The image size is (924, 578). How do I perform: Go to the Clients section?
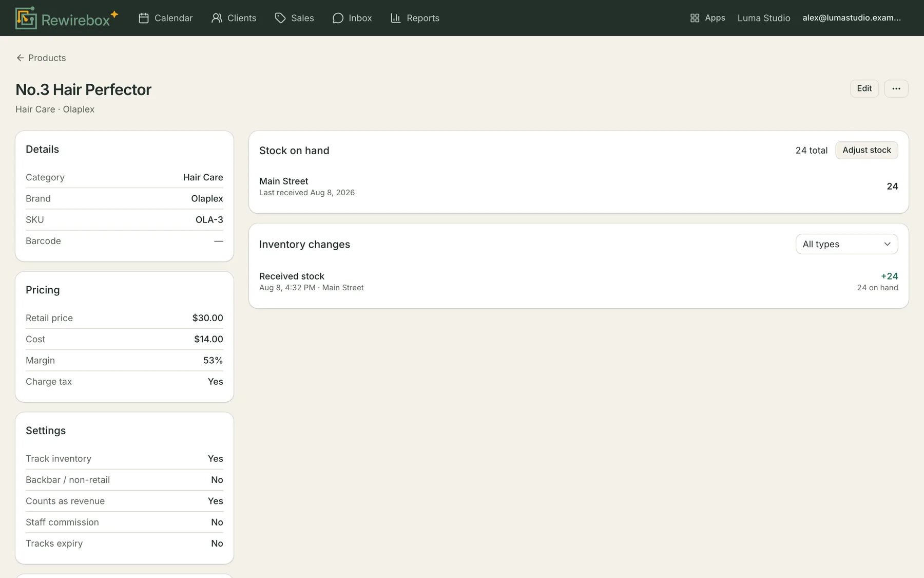point(234,18)
